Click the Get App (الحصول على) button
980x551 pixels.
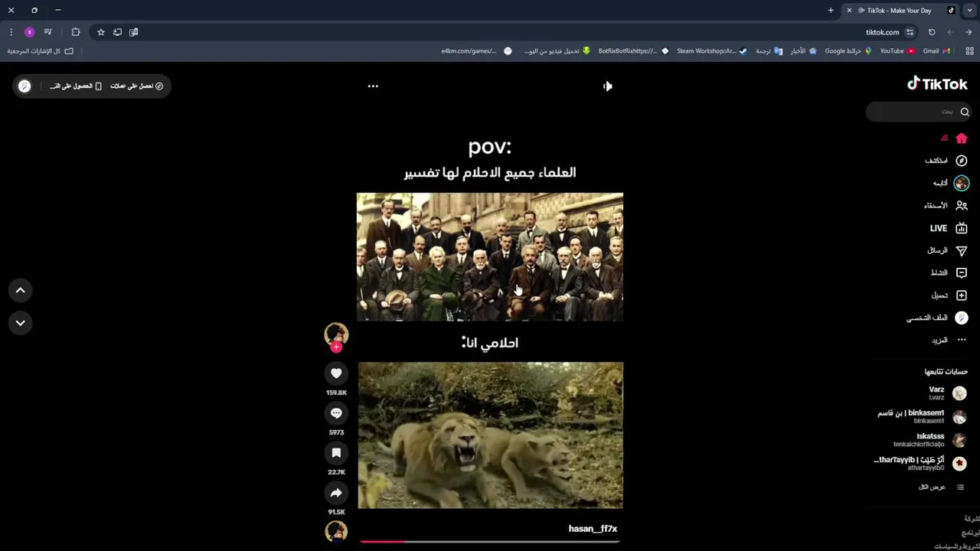coord(76,86)
